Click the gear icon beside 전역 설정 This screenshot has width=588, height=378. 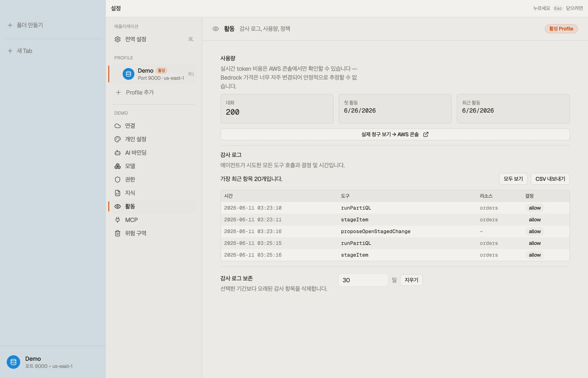(x=118, y=39)
